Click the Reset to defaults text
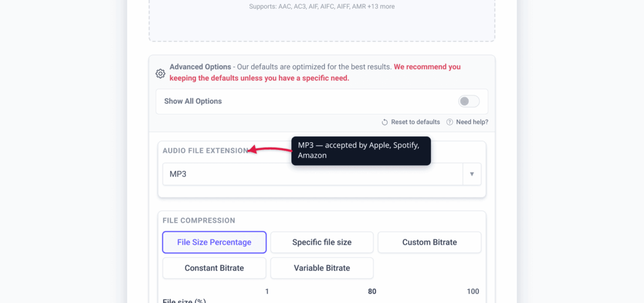The width and height of the screenshot is (644, 303). tap(416, 122)
